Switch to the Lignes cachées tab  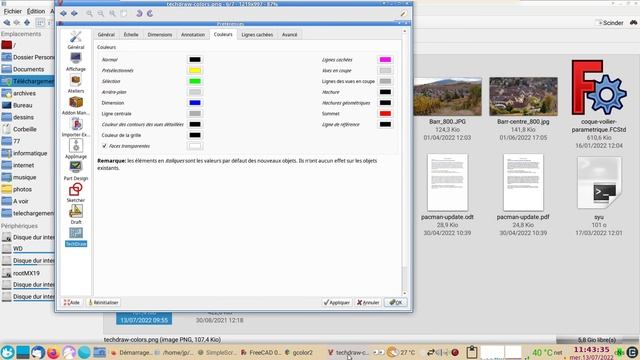point(257,35)
